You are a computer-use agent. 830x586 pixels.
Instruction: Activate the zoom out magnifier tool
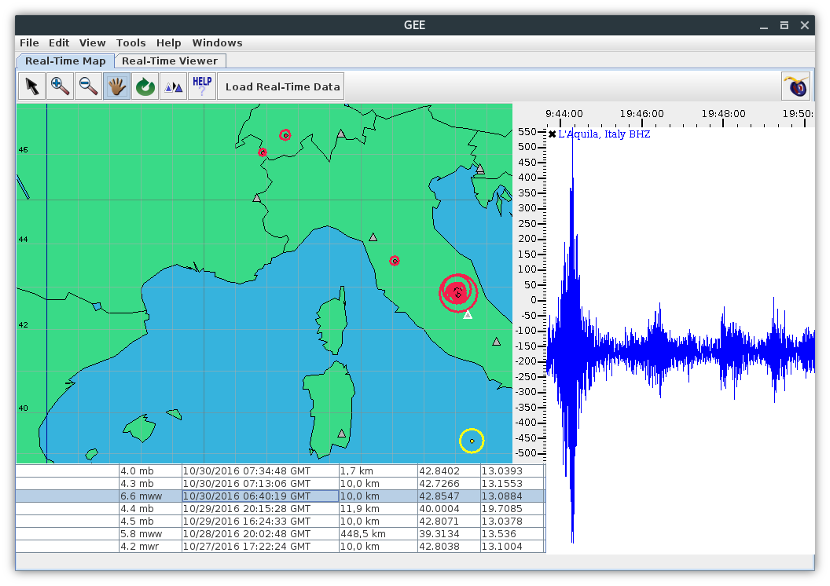point(88,86)
